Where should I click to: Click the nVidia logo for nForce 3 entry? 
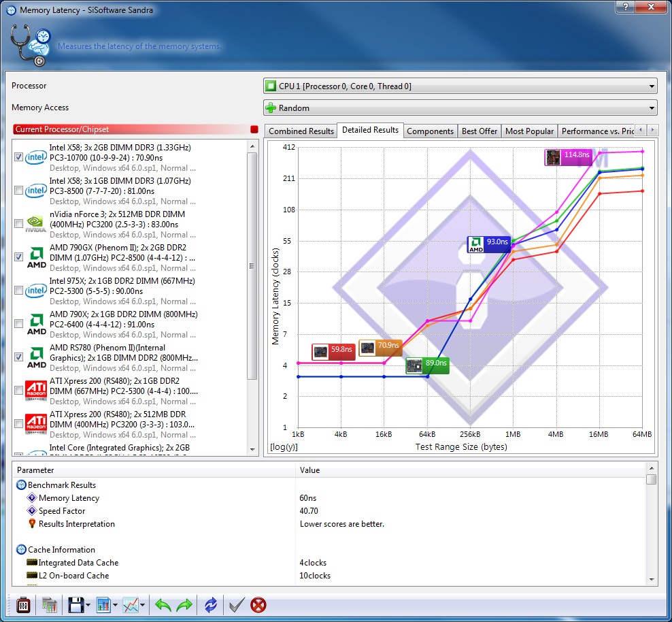(x=36, y=224)
